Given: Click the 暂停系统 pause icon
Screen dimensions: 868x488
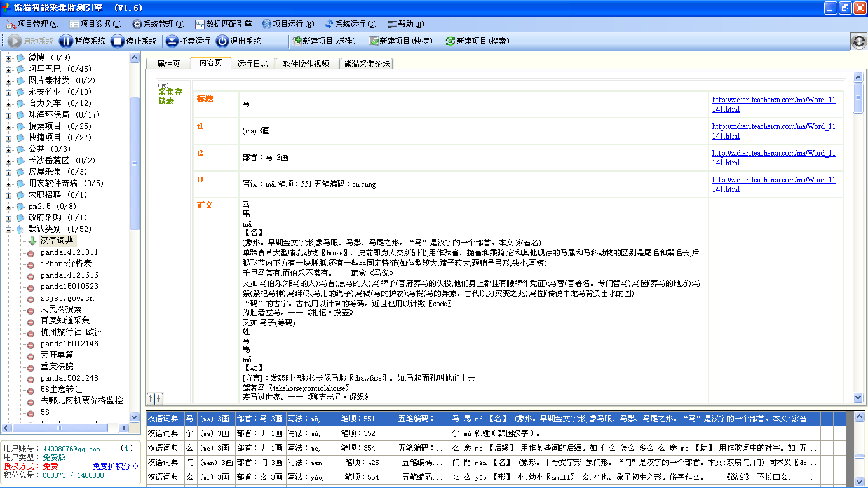Looking at the screenshot, I should click(x=66, y=41).
